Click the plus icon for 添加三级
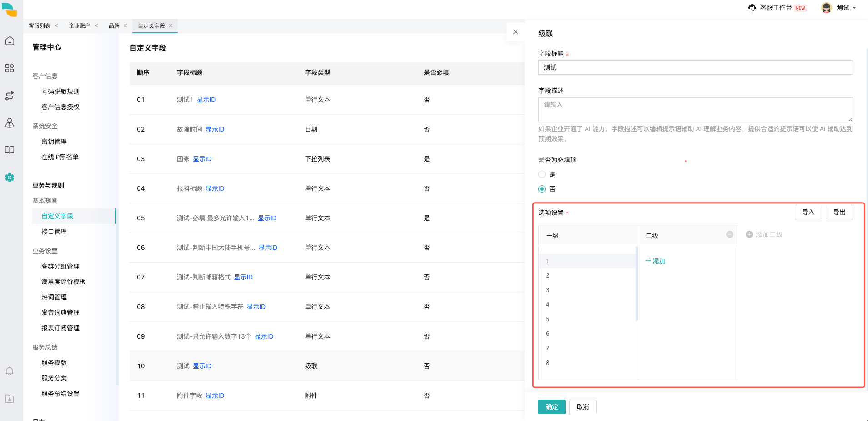Viewport: 868px width, 421px height. coord(749,234)
